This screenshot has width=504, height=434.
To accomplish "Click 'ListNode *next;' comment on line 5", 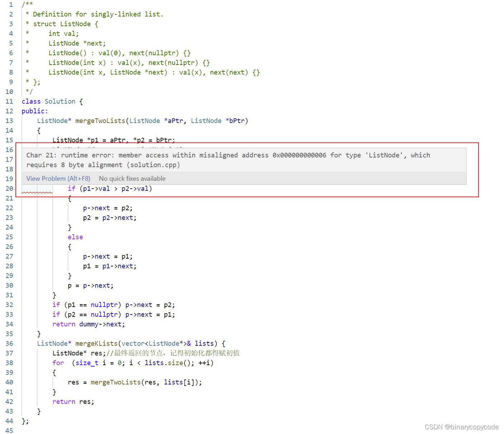I will tap(77, 43).
